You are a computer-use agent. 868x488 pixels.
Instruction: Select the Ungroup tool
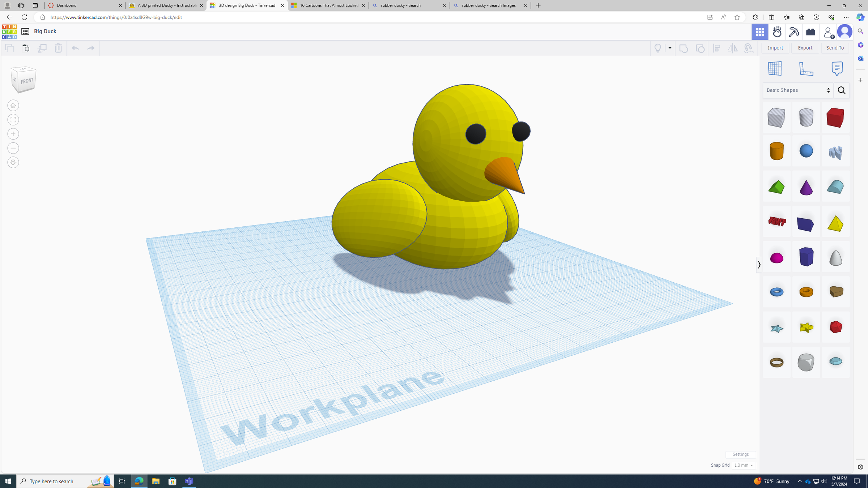pos(700,48)
